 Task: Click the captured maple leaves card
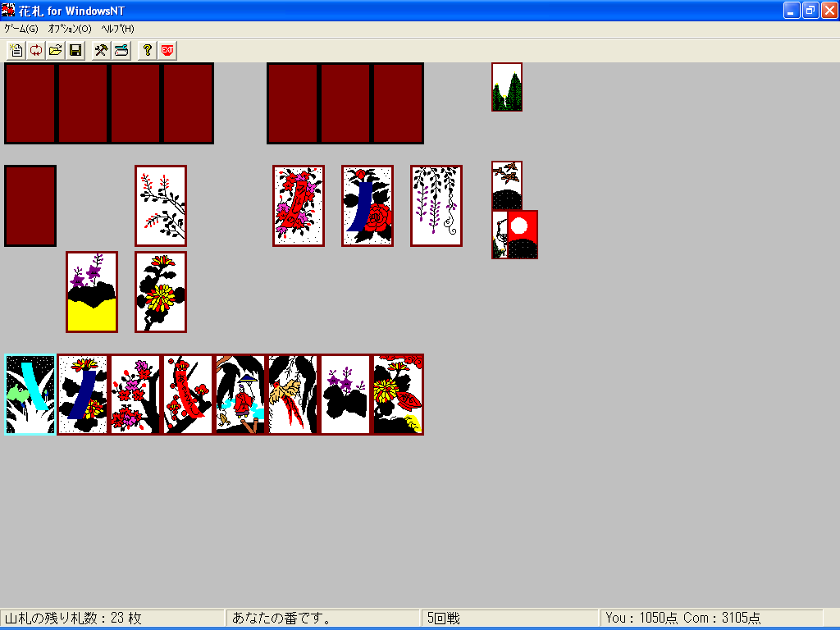coord(507,185)
